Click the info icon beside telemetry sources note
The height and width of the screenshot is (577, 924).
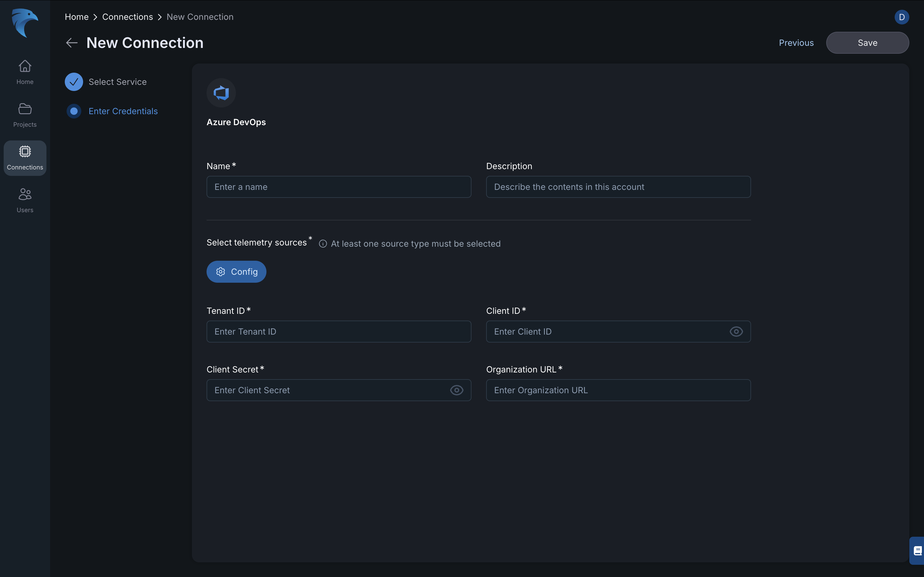tap(323, 244)
